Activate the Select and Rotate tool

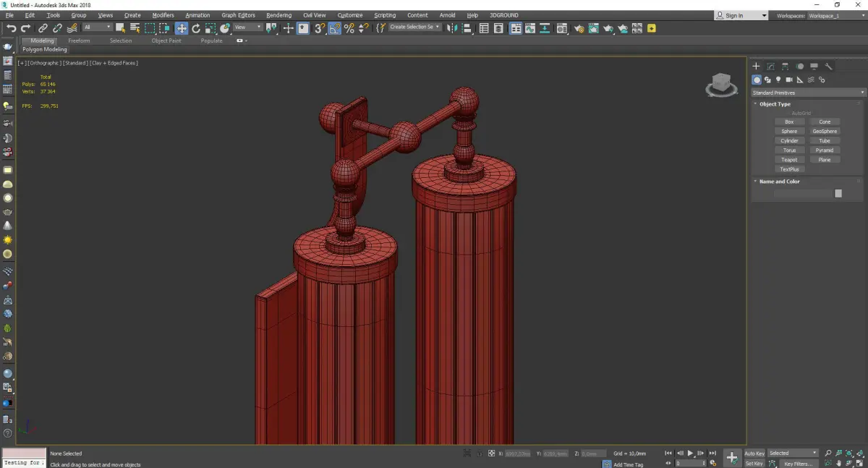click(x=196, y=28)
